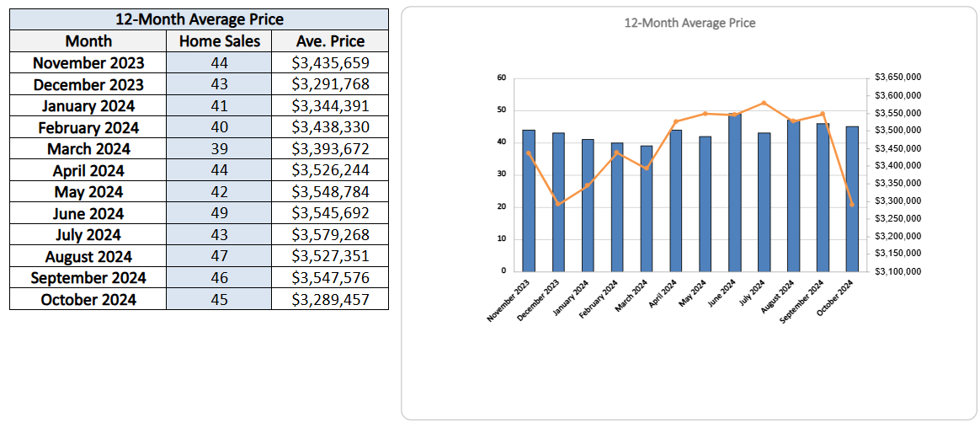
Task: Click the $3,291,768 price cell
Action: [x=330, y=84]
